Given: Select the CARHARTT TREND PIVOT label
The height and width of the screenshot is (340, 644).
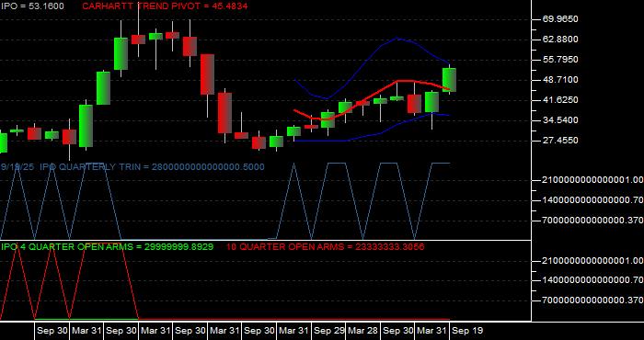Looking at the screenshot, I should coord(165,6).
